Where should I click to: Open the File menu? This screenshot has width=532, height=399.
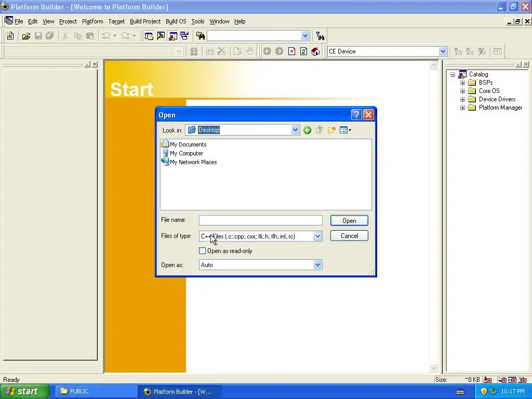[19, 21]
